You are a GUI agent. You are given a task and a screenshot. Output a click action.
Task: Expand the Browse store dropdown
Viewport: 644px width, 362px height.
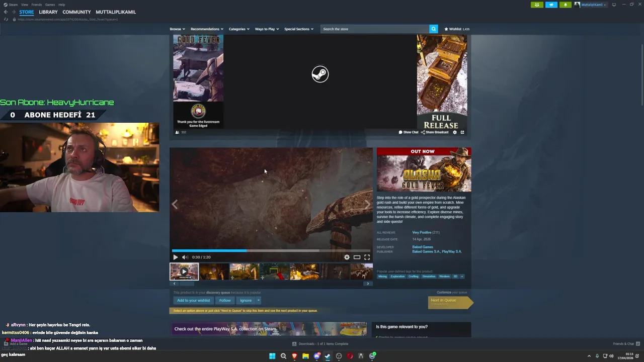[177, 29]
